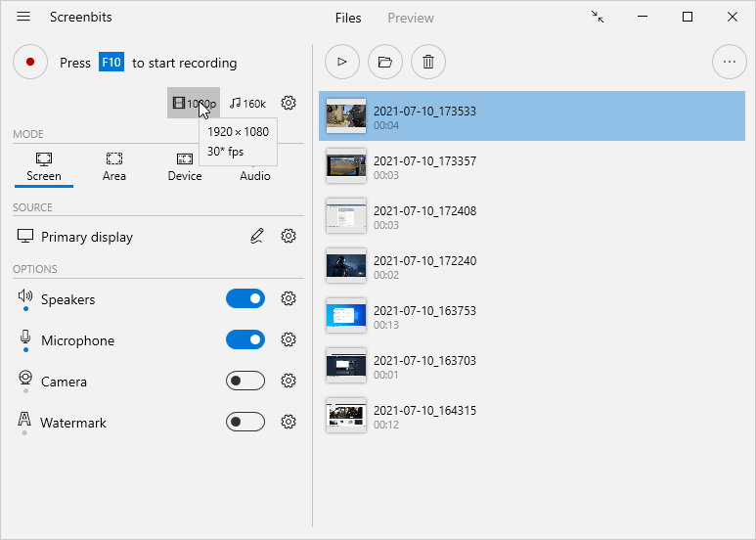Image resolution: width=756 pixels, height=540 pixels.
Task: Select recording 2021-07-10_172408
Action: coord(532,216)
